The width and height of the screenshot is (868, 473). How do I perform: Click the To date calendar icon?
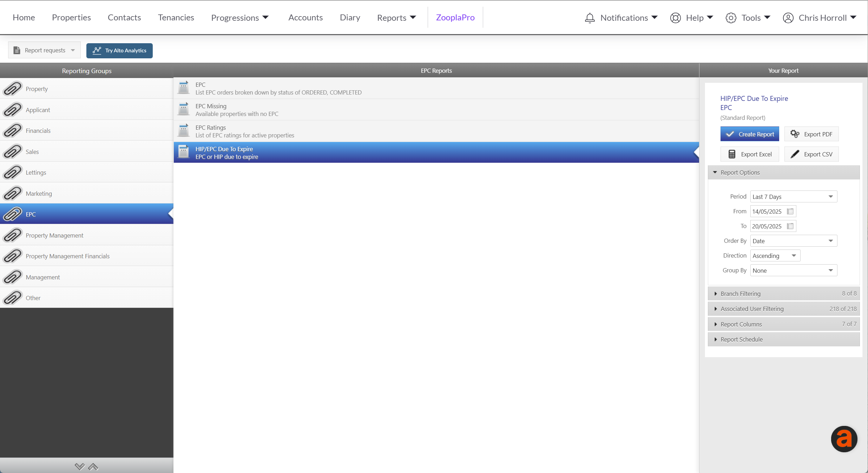[x=790, y=226]
